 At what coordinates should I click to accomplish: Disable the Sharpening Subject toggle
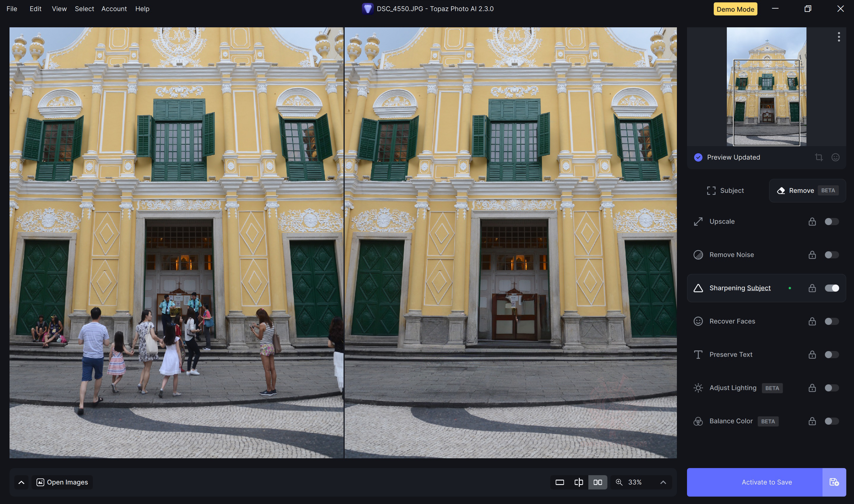click(x=832, y=288)
